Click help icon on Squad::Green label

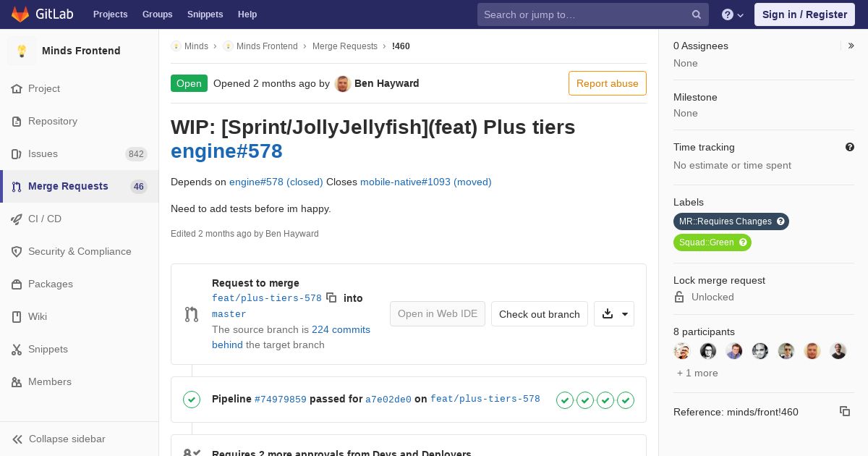point(743,242)
